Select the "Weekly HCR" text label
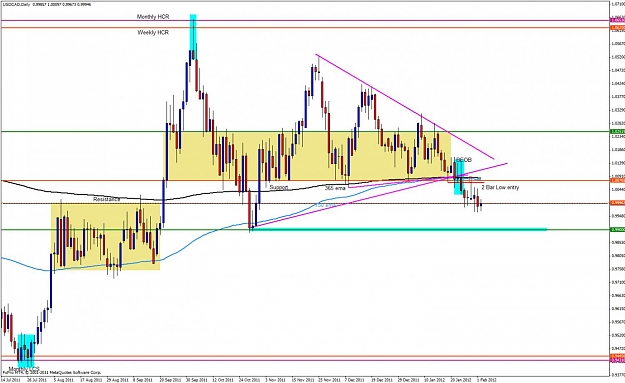The width and height of the screenshot is (625, 383). click(x=153, y=32)
